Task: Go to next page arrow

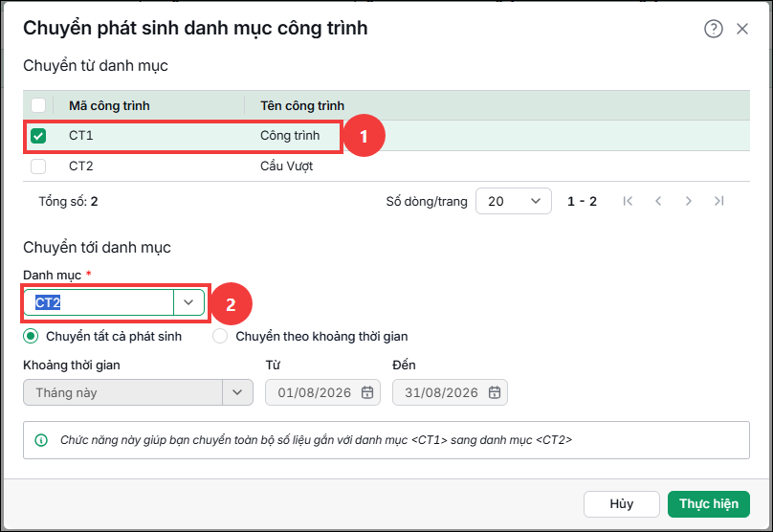Action: [x=688, y=201]
